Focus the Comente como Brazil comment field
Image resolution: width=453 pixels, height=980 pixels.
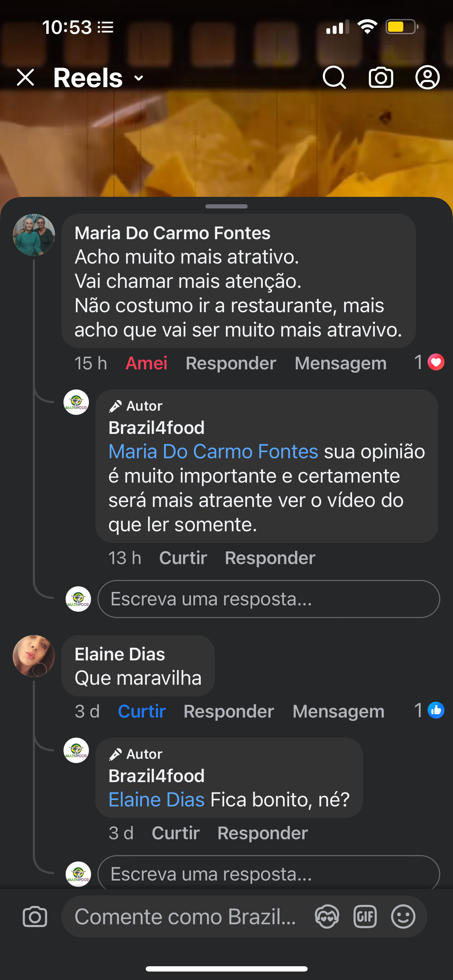pos(186,917)
